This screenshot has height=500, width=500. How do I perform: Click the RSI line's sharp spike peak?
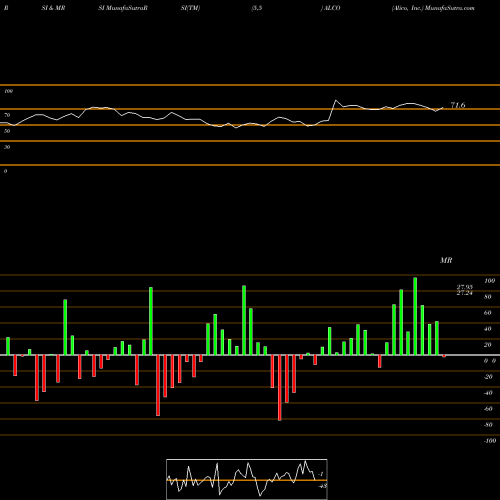point(336,100)
